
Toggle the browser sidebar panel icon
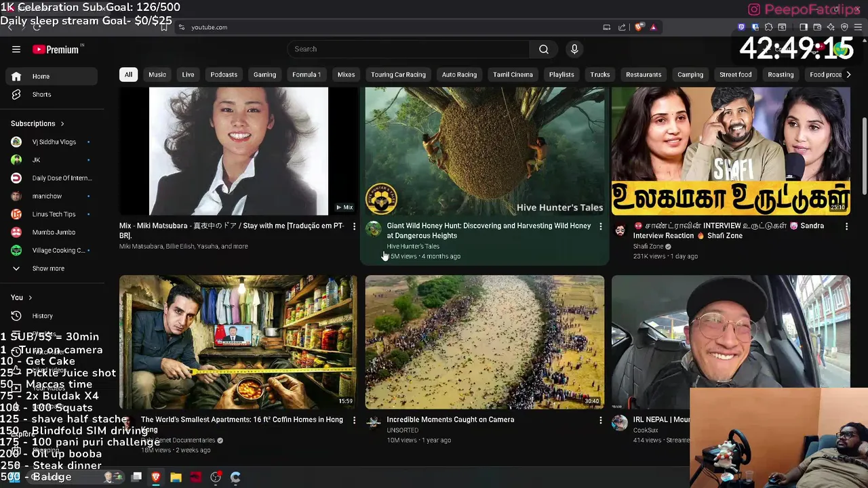pos(804,27)
